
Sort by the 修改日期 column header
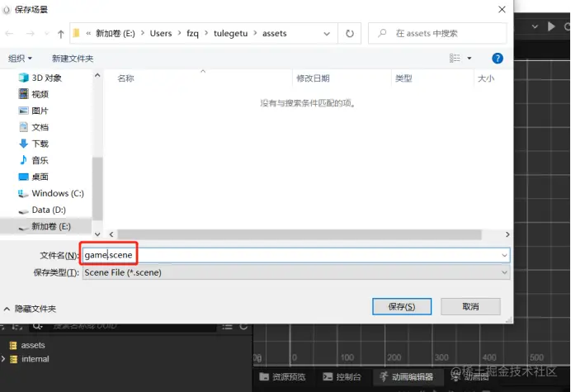click(x=313, y=78)
